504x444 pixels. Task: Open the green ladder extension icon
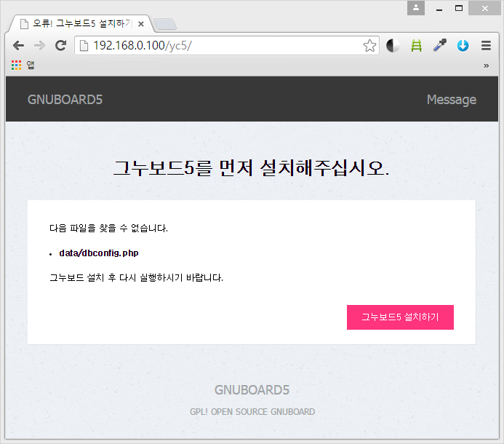pyautogui.click(x=416, y=46)
